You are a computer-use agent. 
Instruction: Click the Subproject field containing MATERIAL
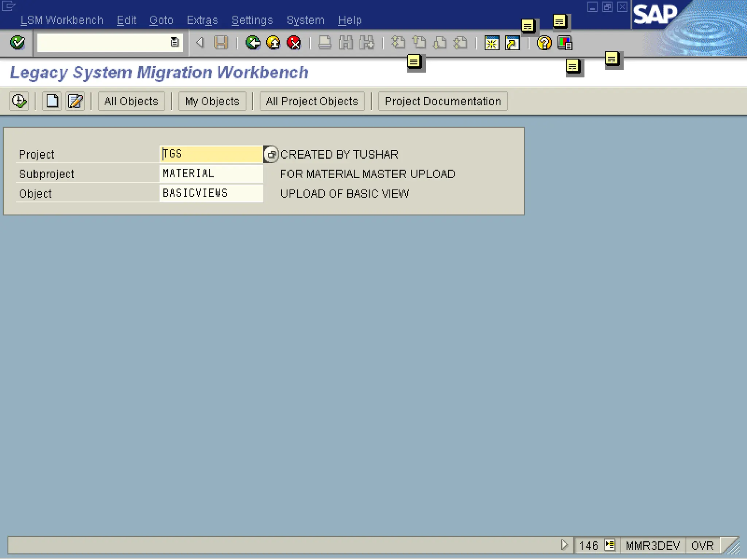[x=211, y=174]
